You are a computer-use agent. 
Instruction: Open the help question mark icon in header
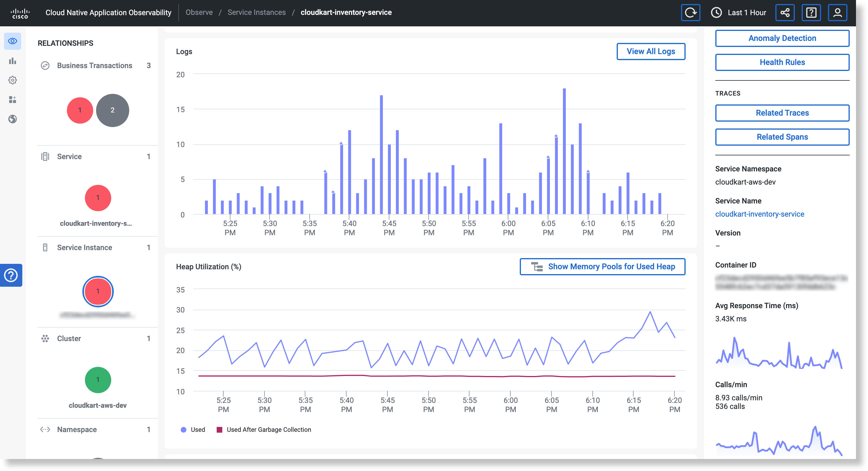[811, 13]
